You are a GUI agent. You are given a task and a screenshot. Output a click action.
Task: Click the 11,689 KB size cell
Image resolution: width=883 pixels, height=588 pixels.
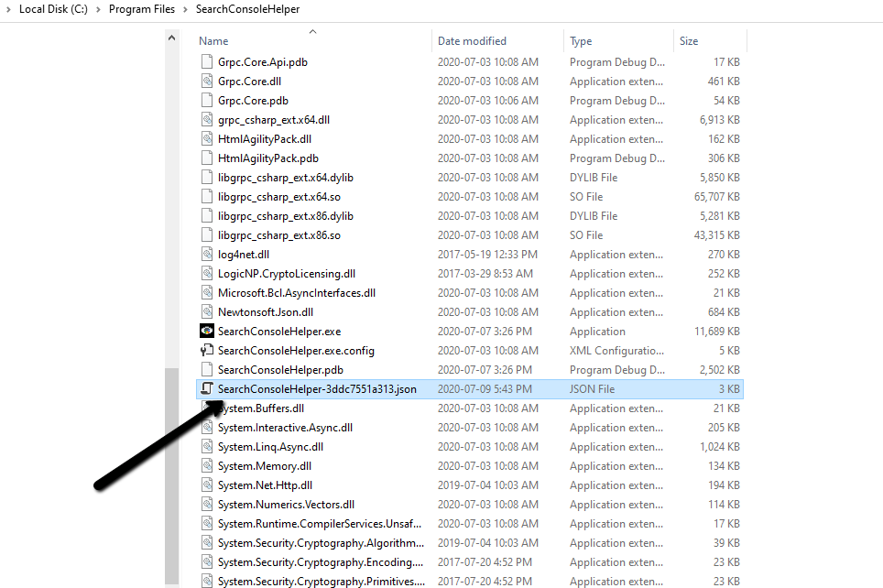[717, 332]
